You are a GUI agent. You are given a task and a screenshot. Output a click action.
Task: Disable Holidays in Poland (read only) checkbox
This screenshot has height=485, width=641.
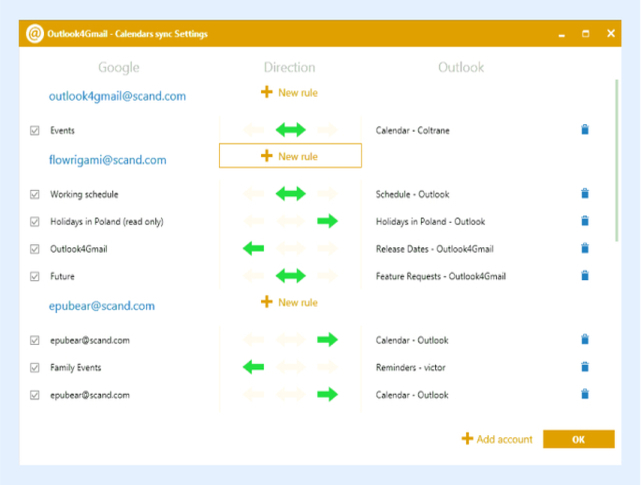click(35, 222)
